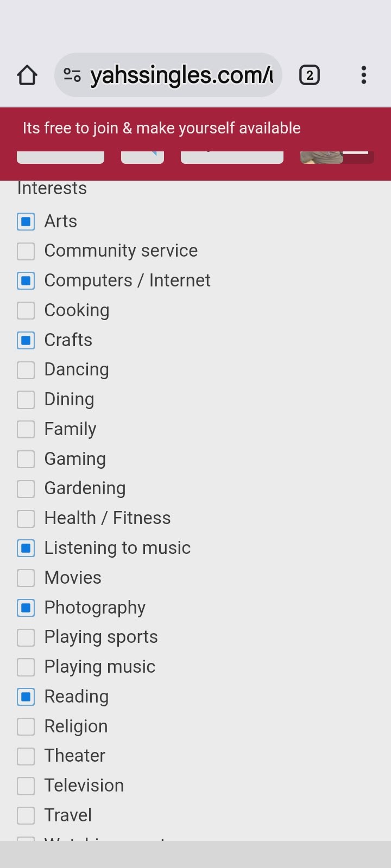Check the Health / Fitness checkbox
The width and height of the screenshot is (391, 868).
click(26, 519)
